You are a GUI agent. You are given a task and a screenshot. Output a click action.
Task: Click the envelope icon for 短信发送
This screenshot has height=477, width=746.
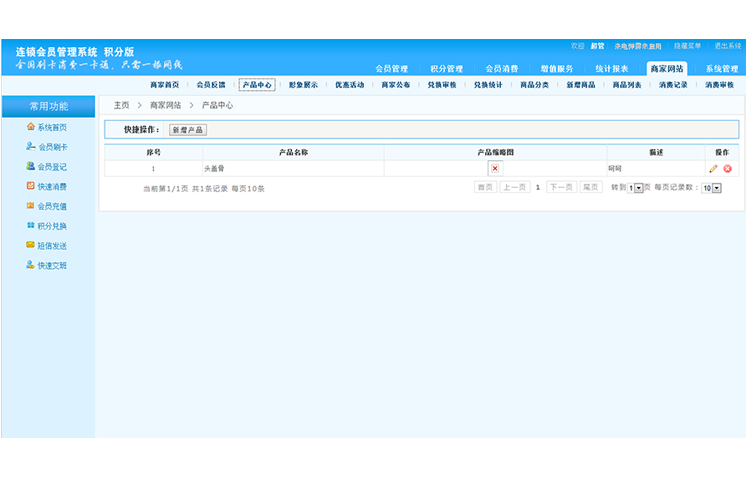pos(30,245)
